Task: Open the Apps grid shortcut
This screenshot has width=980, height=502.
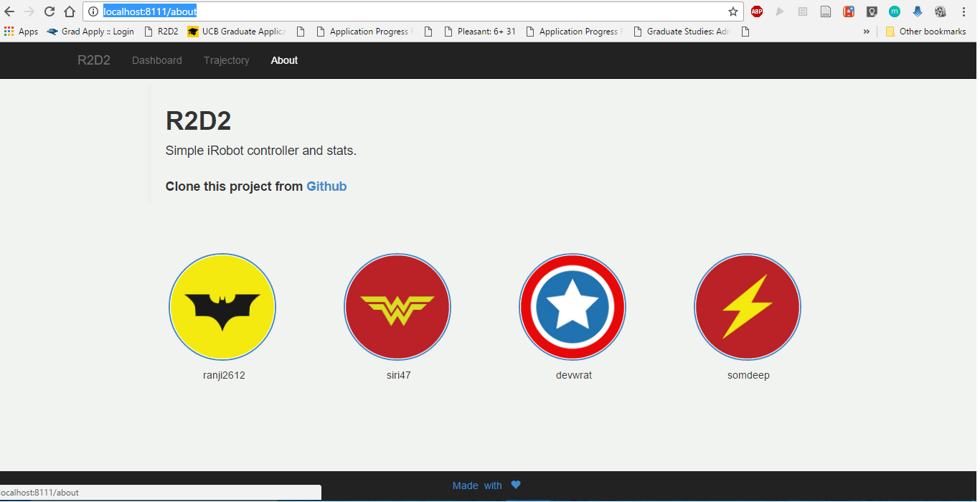Action: [21, 32]
